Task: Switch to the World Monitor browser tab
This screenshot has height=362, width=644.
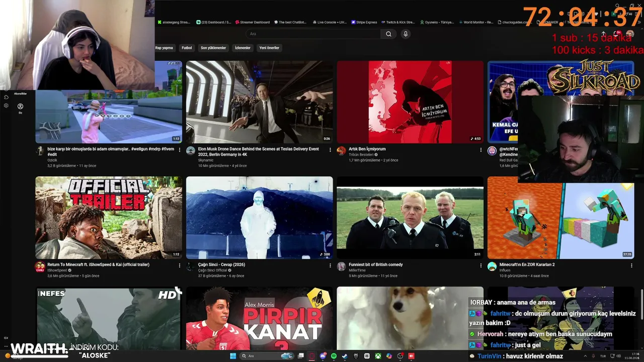Action: pyautogui.click(x=475, y=22)
